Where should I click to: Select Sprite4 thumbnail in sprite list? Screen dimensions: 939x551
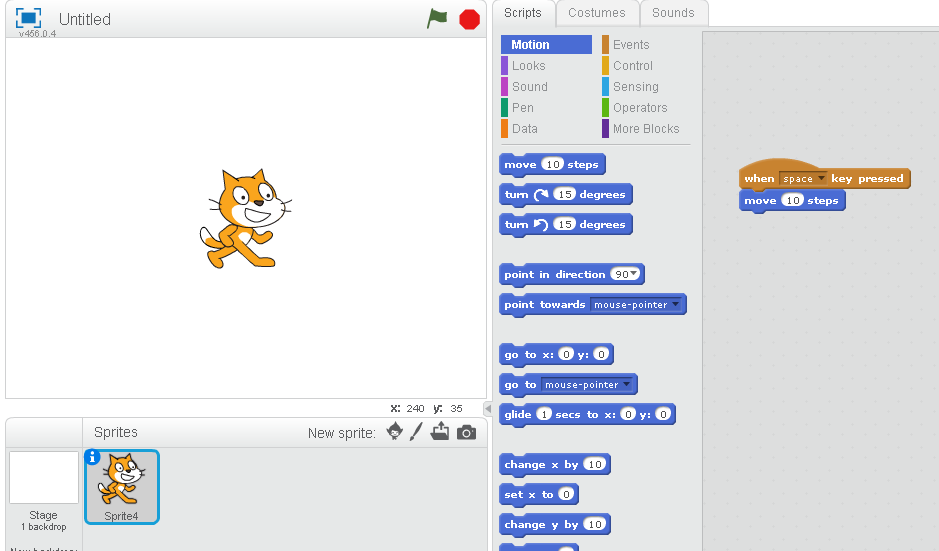pyautogui.click(x=122, y=487)
